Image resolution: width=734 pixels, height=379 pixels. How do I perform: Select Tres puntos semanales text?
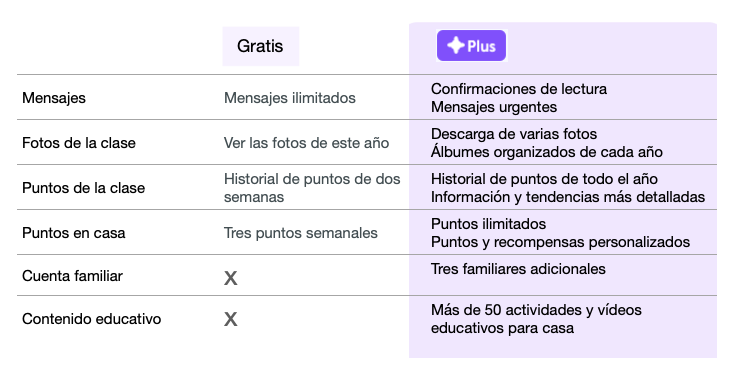(x=301, y=233)
